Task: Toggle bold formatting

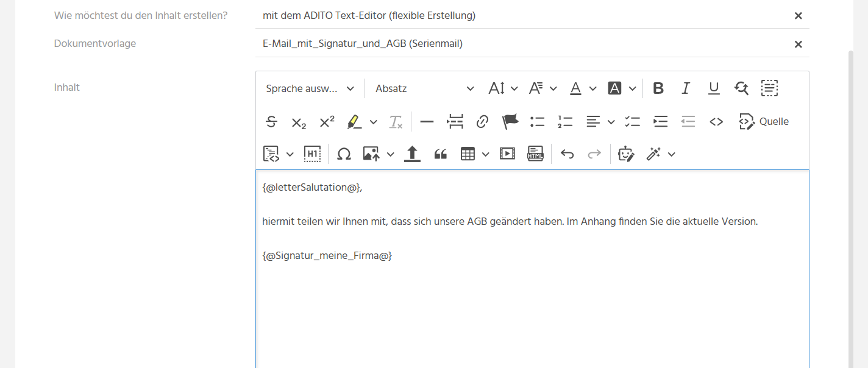Action: (x=658, y=88)
